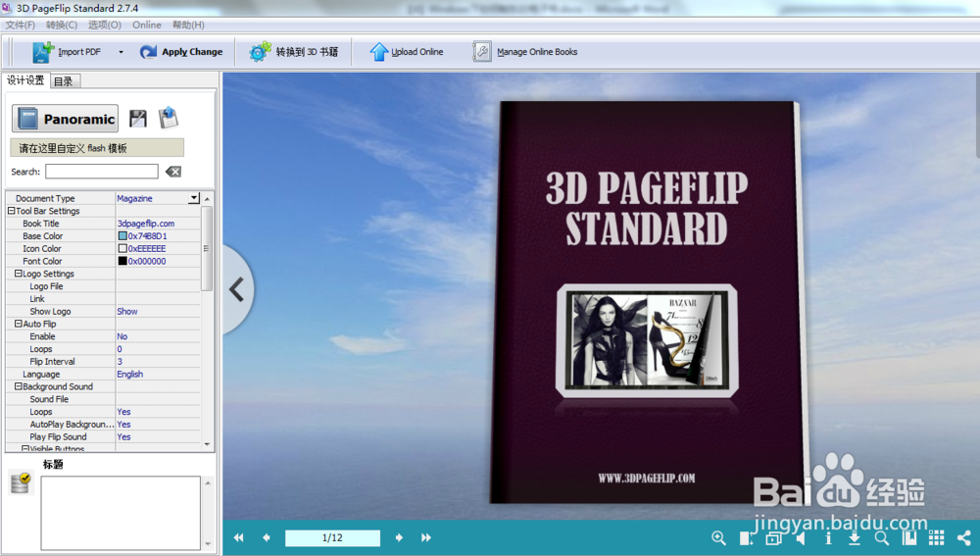Viewport: 980px width, 556px height.
Task: Open the thumbnails grid icon
Action: point(936,538)
